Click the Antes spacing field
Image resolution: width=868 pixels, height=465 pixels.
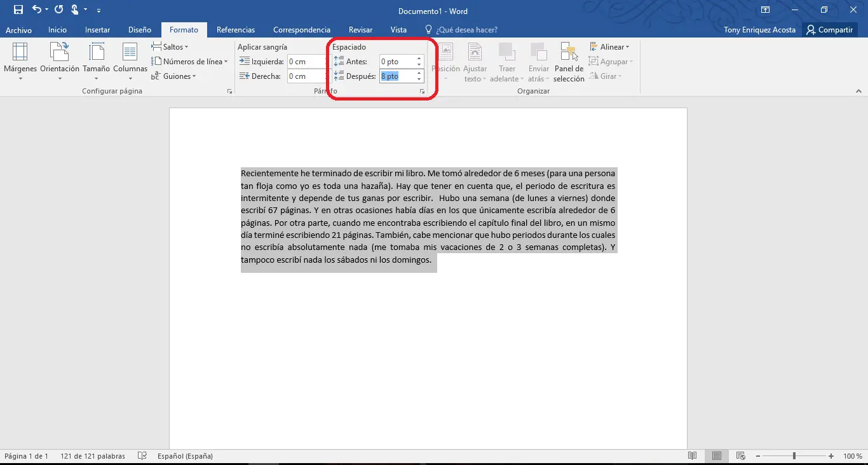point(397,62)
